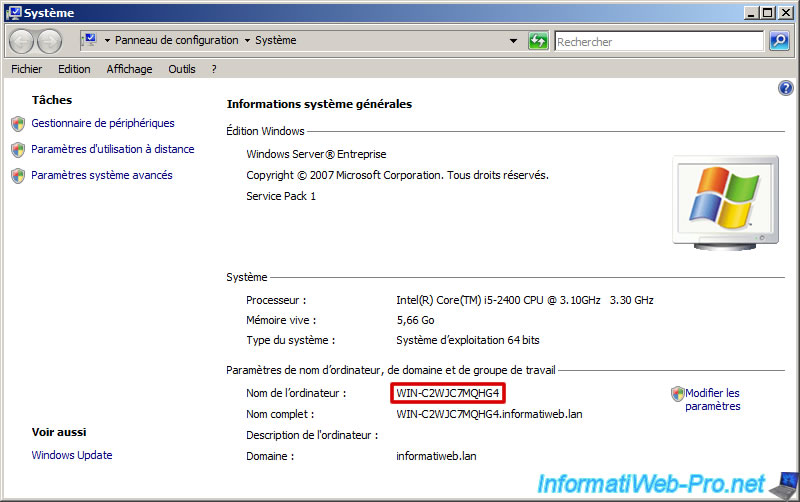The image size is (800, 502).
Task: Select Panneau de configuration breadcrumb
Action: pyautogui.click(x=177, y=40)
